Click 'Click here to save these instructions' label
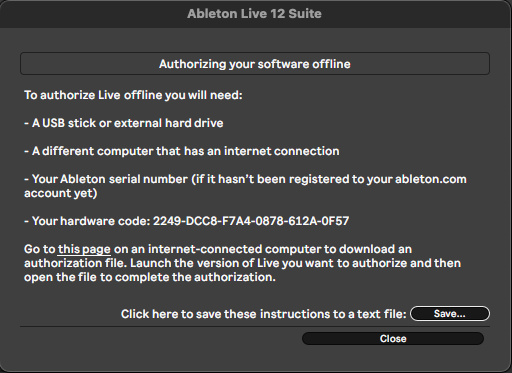Viewport: 512px width, 373px height. (264, 314)
